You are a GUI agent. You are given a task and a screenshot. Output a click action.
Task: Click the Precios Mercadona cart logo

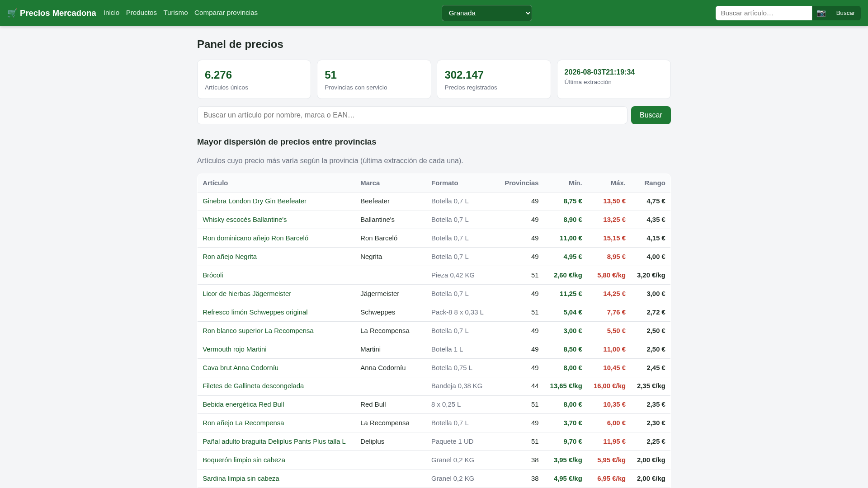point(52,13)
